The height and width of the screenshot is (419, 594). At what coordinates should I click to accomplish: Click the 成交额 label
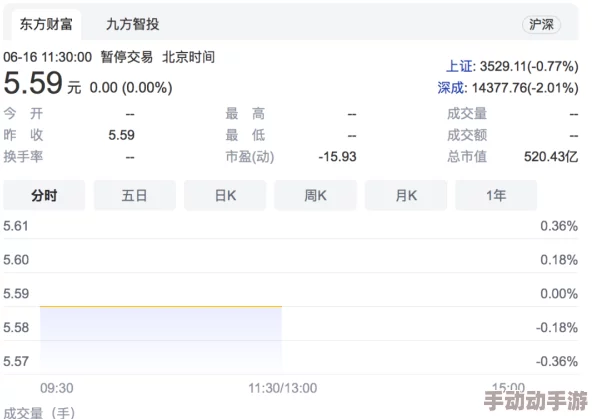[x=467, y=135]
